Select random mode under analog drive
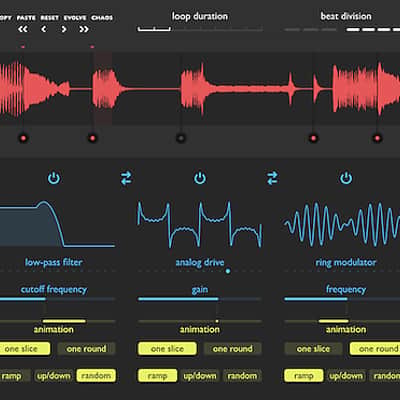Screen dimensions: 400x400 (x=242, y=376)
